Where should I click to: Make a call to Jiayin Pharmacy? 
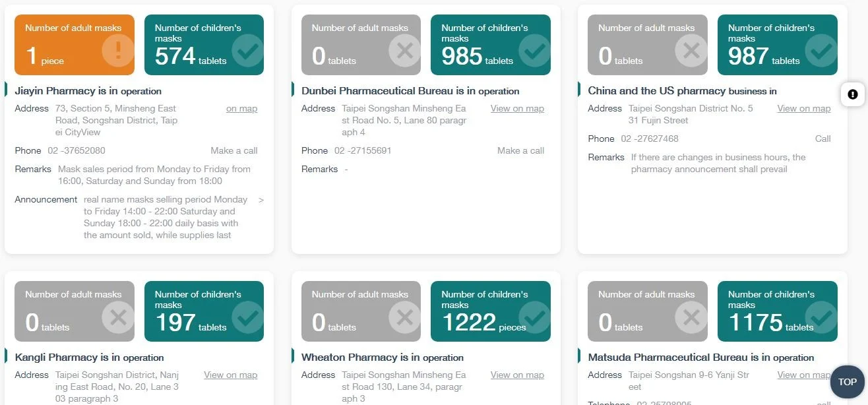234,151
